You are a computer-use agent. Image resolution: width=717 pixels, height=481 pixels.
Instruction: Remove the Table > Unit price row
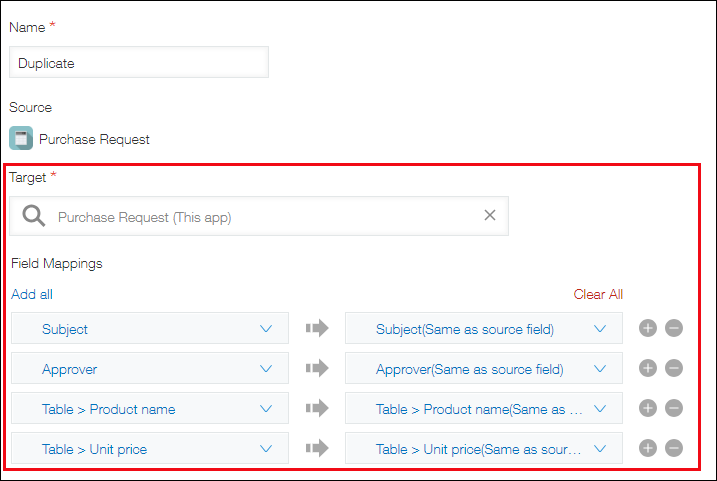674,448
